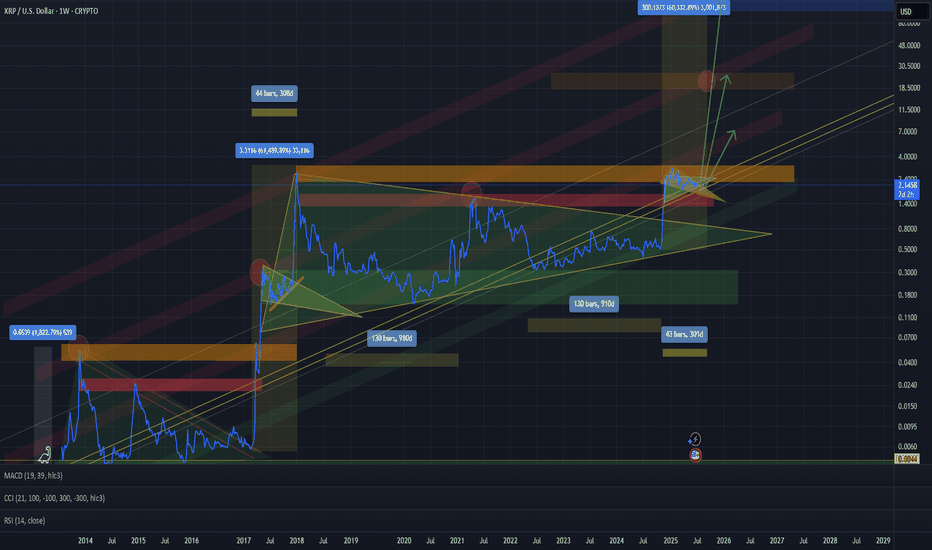Screen dimensions: 932x550
Task: Click the 1.4000 price scale value
Action: (908, 204)
